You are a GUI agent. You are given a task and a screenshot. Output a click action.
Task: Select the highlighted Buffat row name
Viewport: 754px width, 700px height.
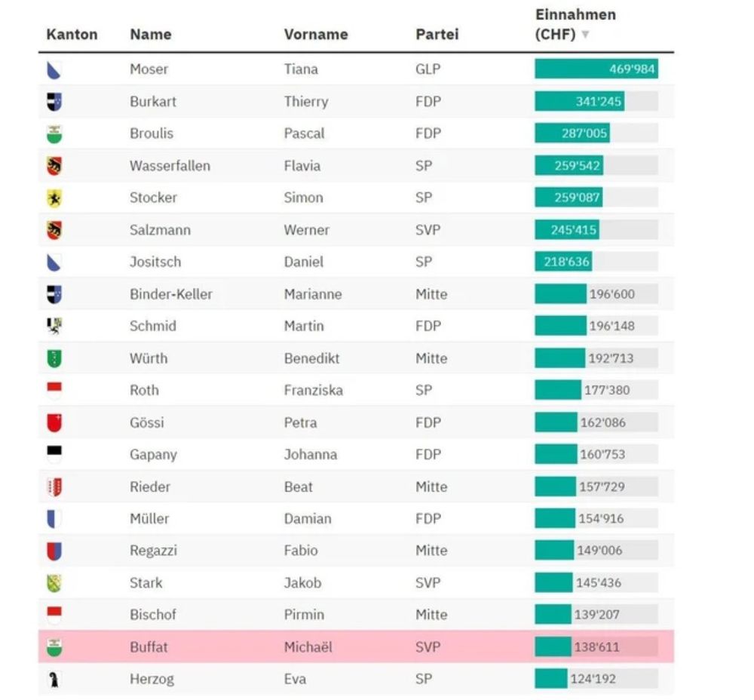tap(149, 647)
